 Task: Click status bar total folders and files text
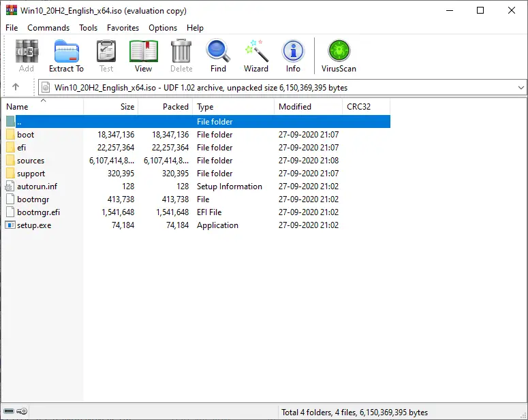click(x=354, y=413)
